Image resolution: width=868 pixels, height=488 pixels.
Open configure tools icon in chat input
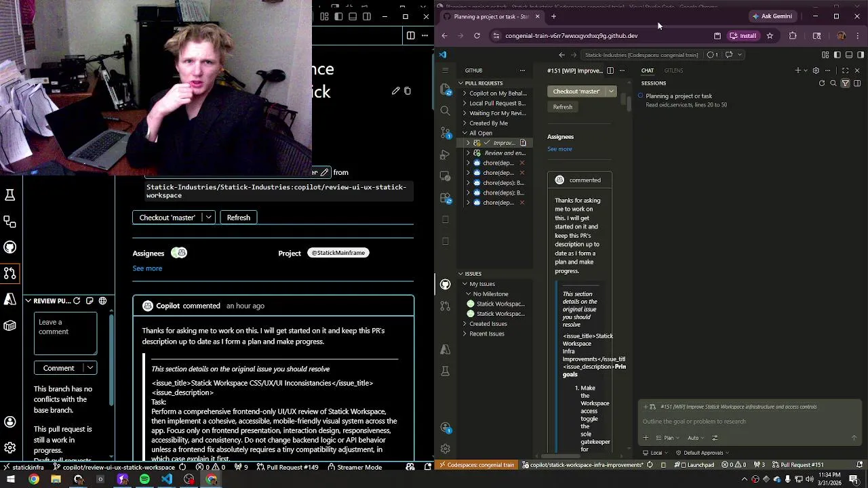[x=715, y=438]
